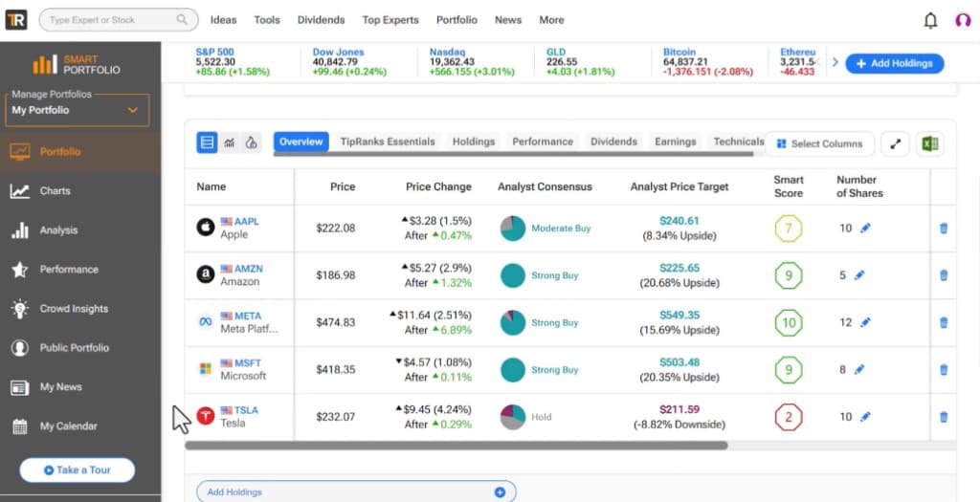This screenshot has width=980, height=502.
Task: Switch to the chart view icon
Action: click(x=230, y=143)
